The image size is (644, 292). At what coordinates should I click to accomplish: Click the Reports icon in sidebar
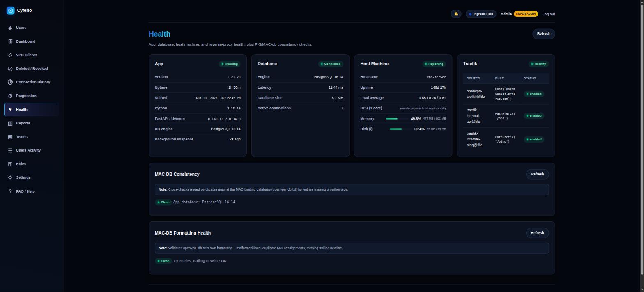coord(10,123)
